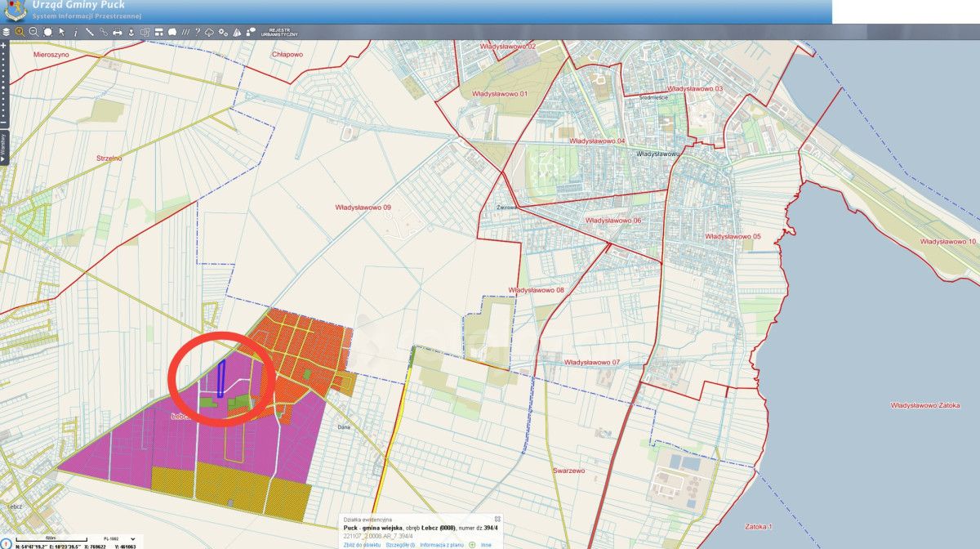
Task: Click the full extent view icon
Action: [x=47, y=32]
